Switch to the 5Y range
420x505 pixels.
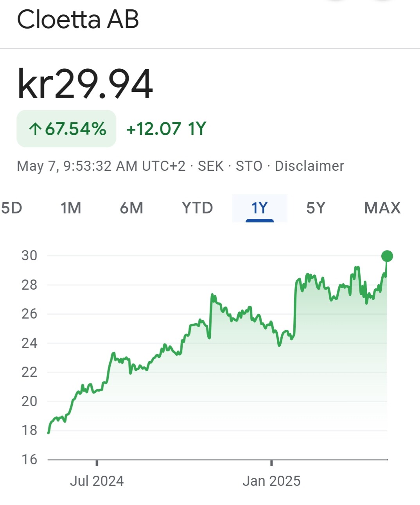(316, 208)
